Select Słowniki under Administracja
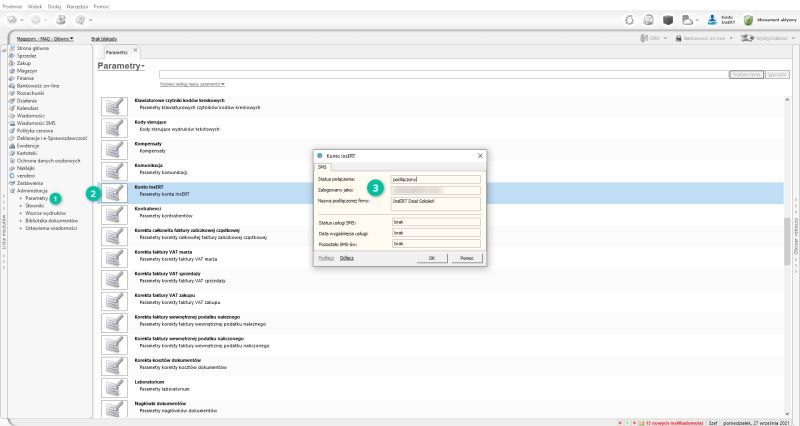Image resolution: width=800 pixels, height=426 pixels. pos(35,206)
